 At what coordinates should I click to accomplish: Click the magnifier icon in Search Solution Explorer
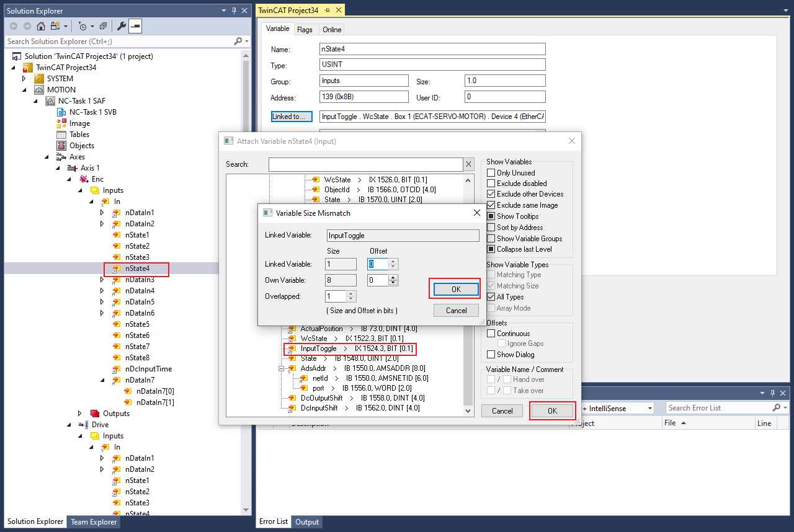[238, 42]
